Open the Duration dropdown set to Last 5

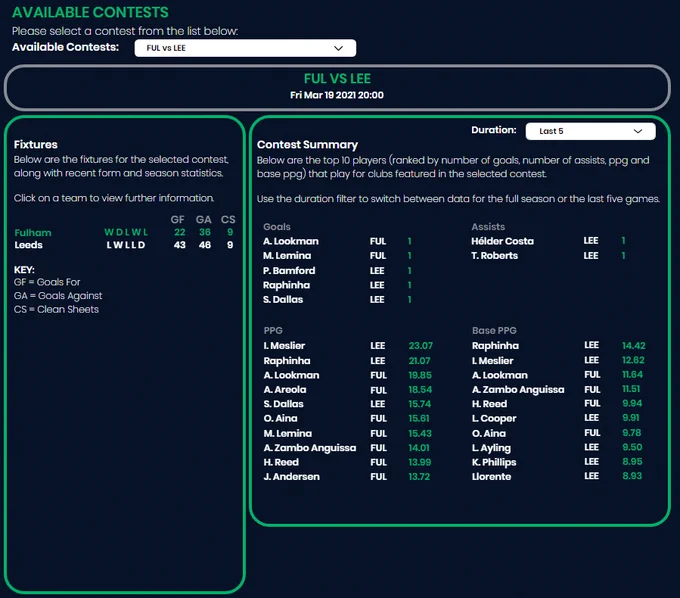(590, 131)
